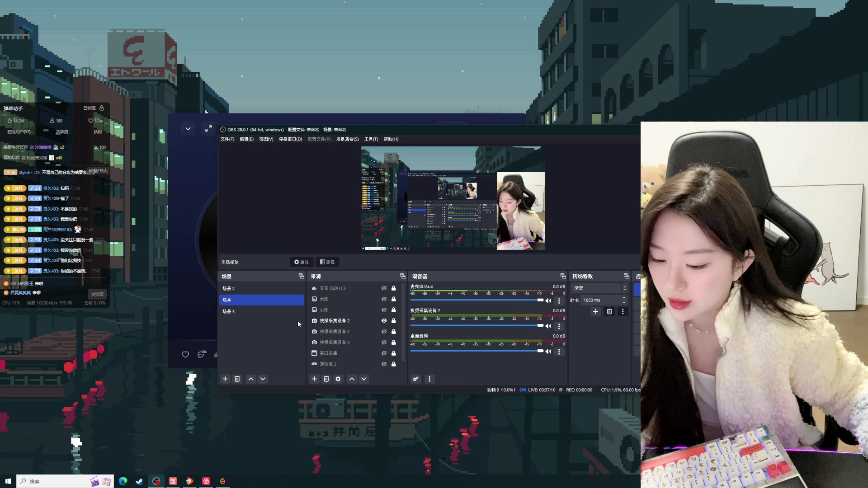
Task: Delete the selected scene using the trash icon
Action: point(237,379)
